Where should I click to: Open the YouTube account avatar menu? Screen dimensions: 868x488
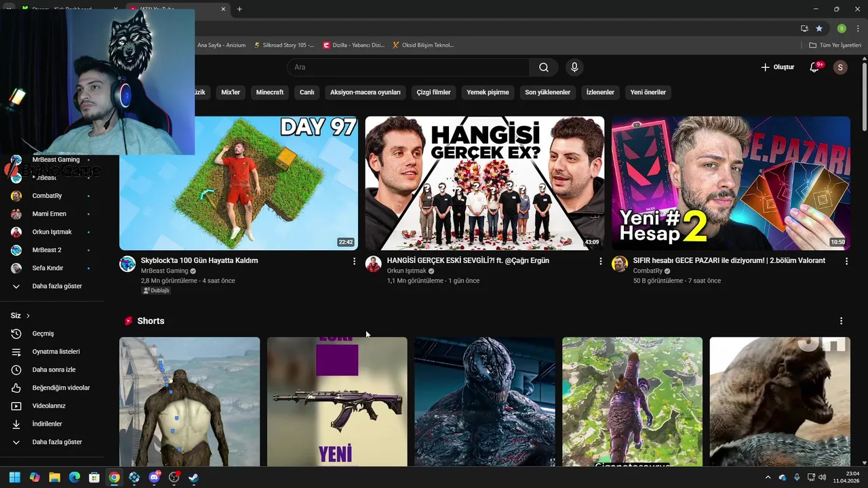tap(840, 67)
